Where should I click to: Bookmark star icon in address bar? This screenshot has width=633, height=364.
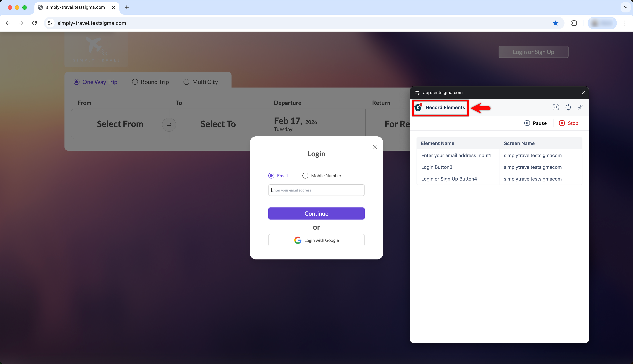tap(556, 23)
